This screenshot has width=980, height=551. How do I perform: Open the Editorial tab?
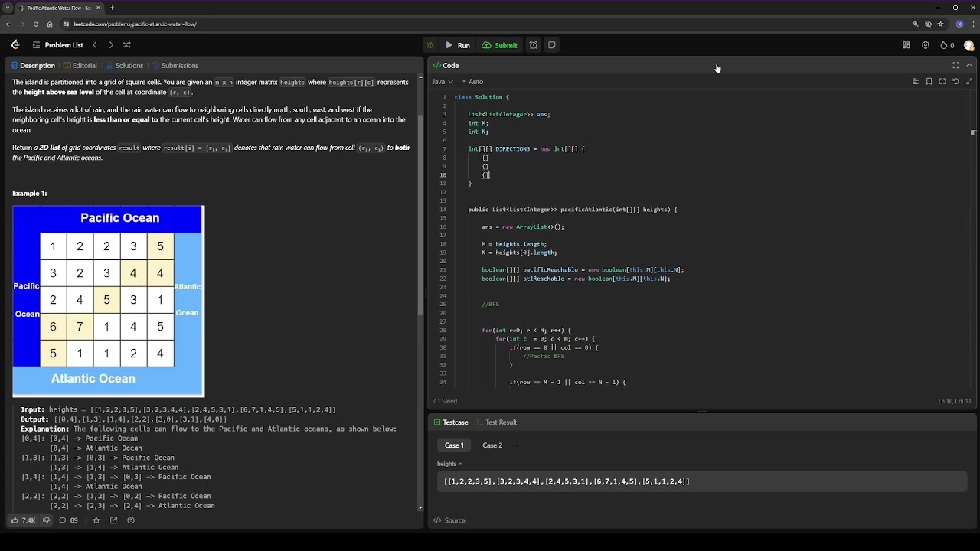click(80, 65)
